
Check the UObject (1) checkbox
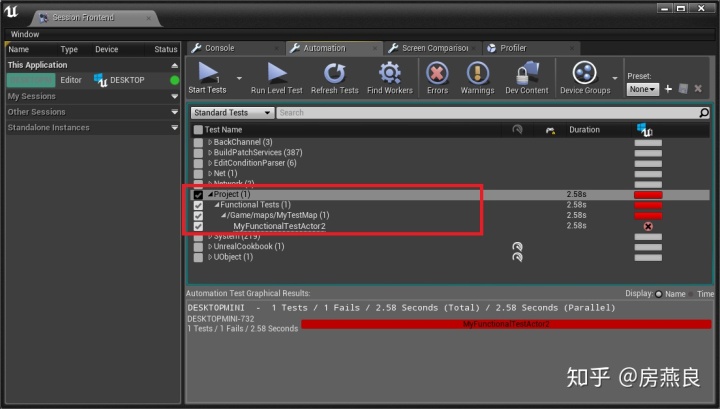pyautogui.click(x=198, y=258)
